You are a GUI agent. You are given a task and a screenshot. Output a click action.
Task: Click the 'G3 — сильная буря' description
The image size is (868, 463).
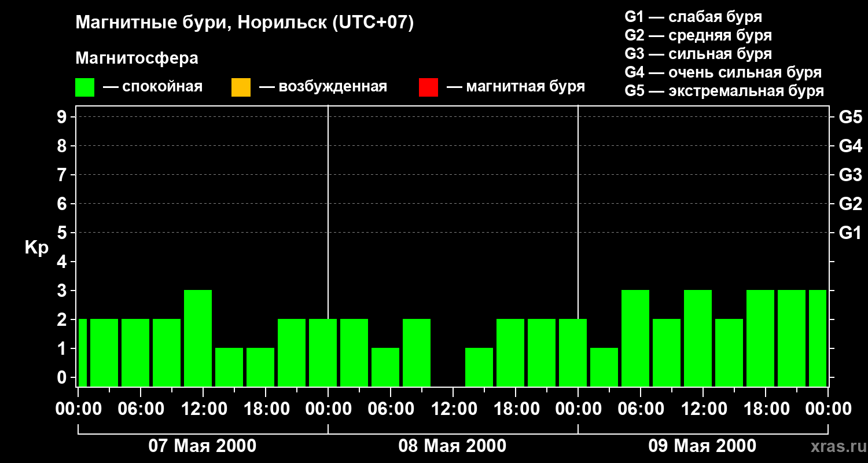tap(698, 54)
